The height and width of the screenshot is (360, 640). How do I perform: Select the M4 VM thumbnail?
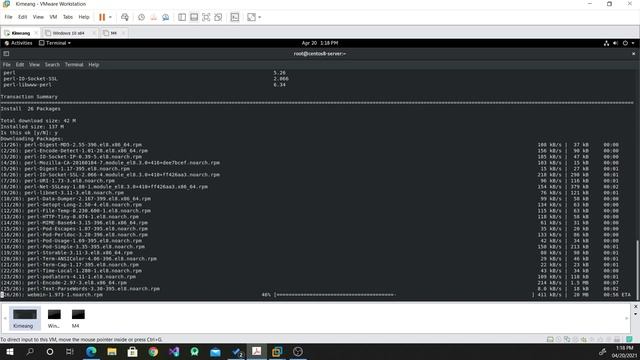tap(78, 318)
